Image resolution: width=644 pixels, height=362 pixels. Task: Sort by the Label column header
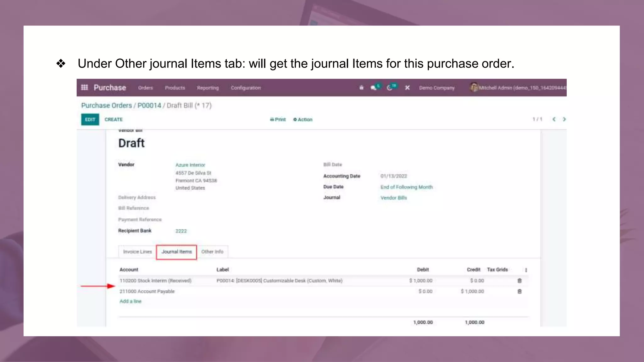pos(223,270)
